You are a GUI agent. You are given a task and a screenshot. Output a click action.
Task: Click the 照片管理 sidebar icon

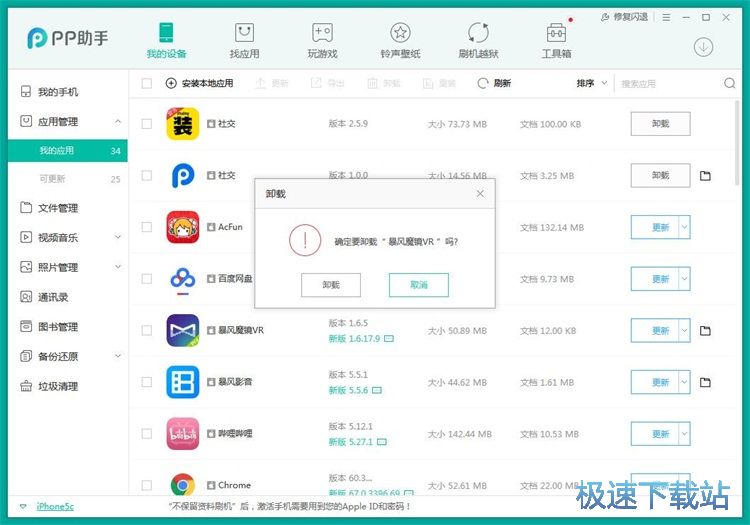pos(26,266)
